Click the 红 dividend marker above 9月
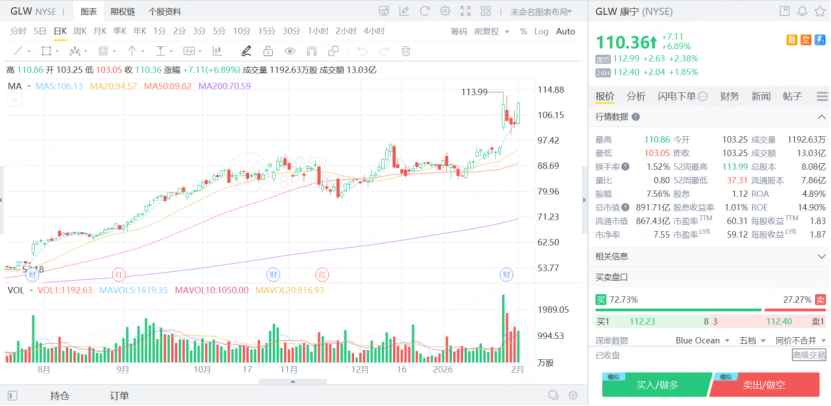Screen dimensions: 831x406 (x=119, y=275)
